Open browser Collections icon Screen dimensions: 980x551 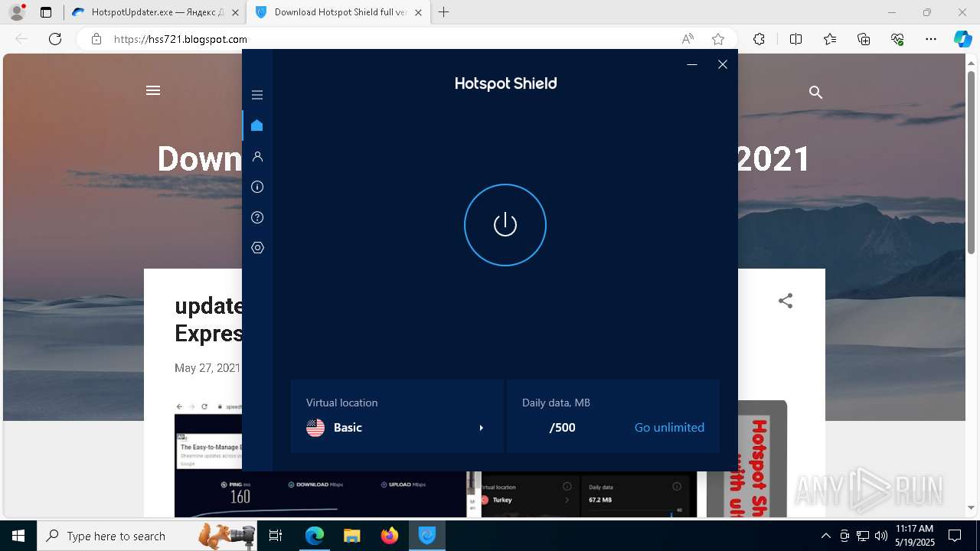(864, 39)
